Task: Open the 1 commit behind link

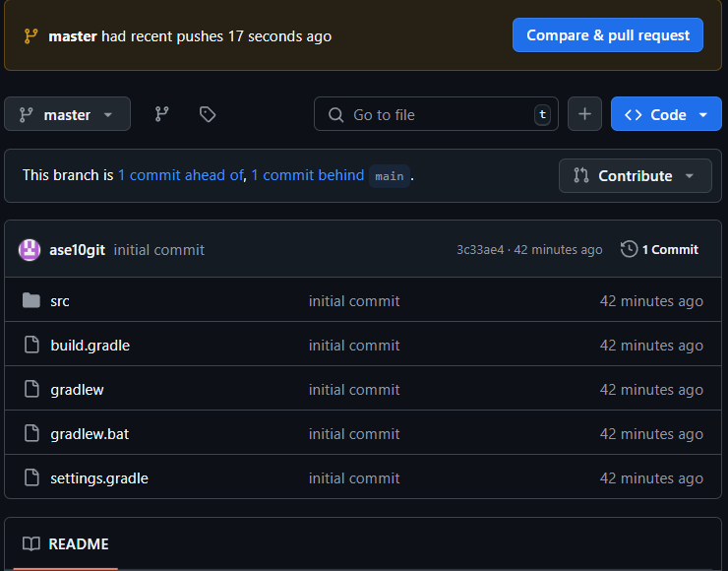Action: [x=307, y=175]
